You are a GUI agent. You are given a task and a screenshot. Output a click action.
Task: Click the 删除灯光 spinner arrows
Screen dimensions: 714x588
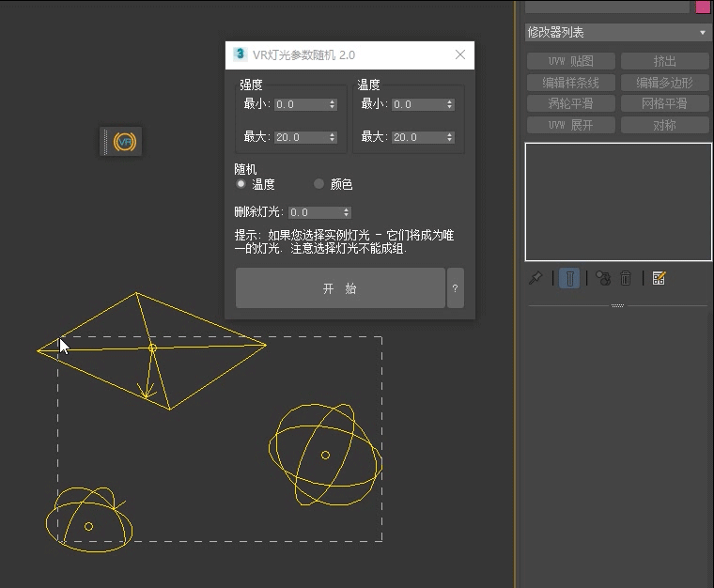(347, 212)
